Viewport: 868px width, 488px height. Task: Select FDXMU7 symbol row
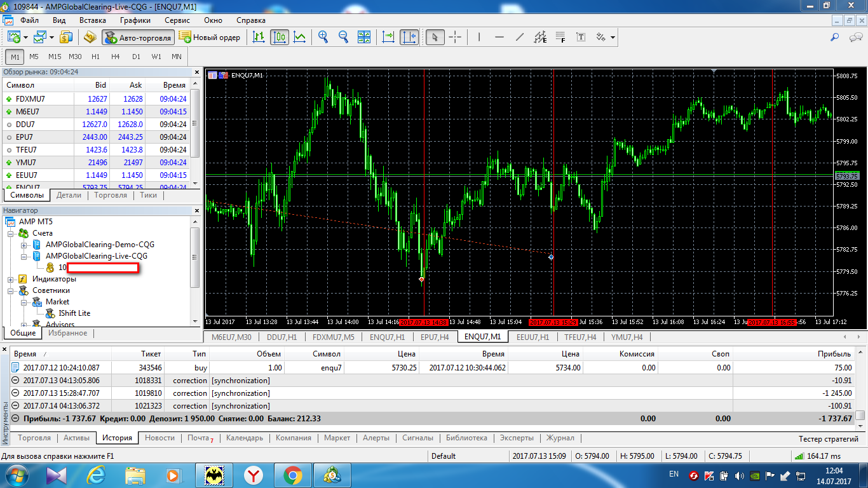[x=96, y=99]
